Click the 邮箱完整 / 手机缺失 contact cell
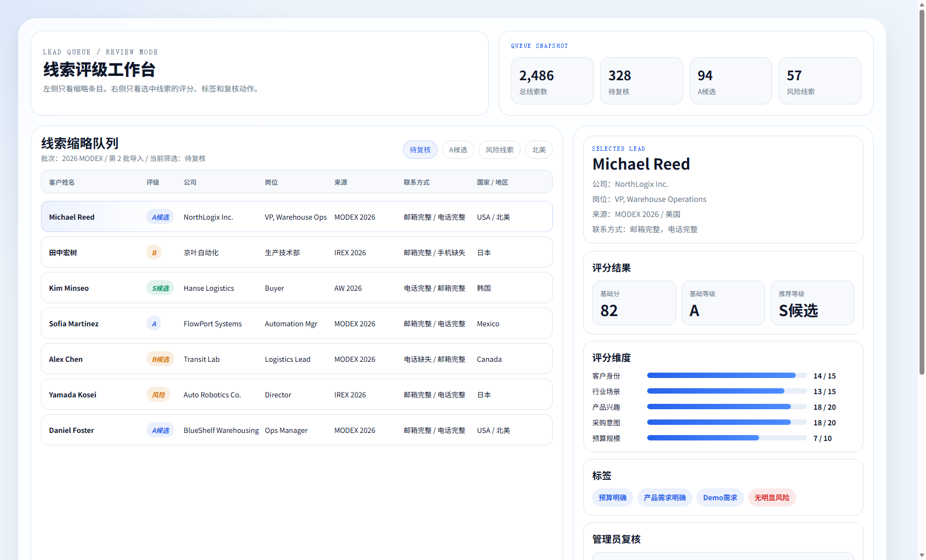 coord(434,253)
